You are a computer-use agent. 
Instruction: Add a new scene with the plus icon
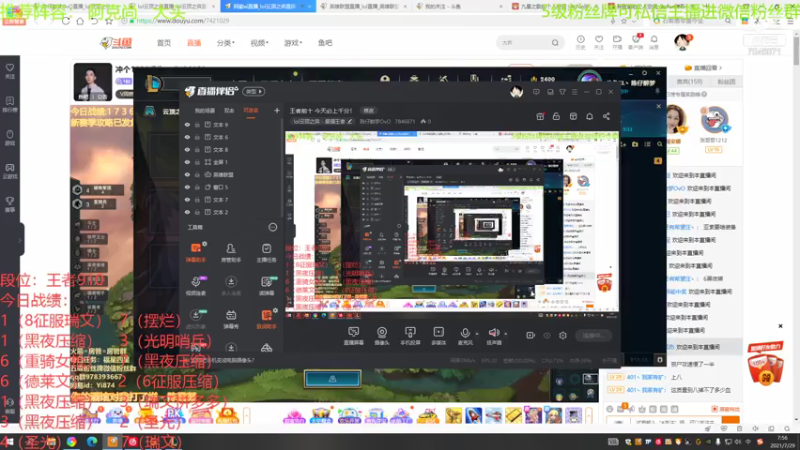[x=277, y=110]
